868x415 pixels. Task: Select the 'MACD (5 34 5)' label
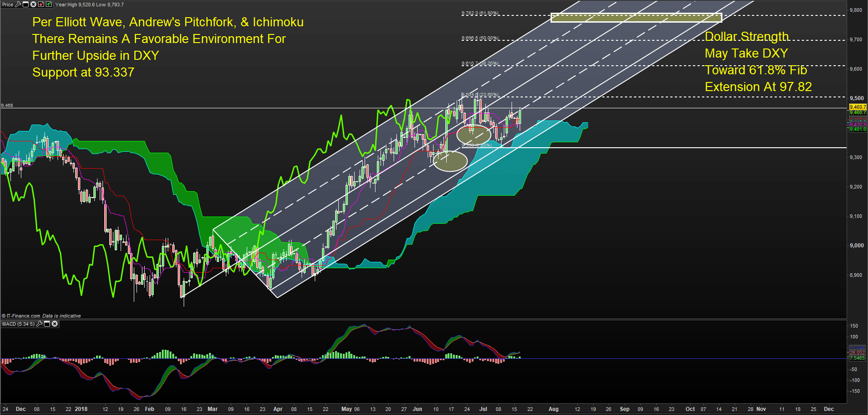[x=18, y=324]
